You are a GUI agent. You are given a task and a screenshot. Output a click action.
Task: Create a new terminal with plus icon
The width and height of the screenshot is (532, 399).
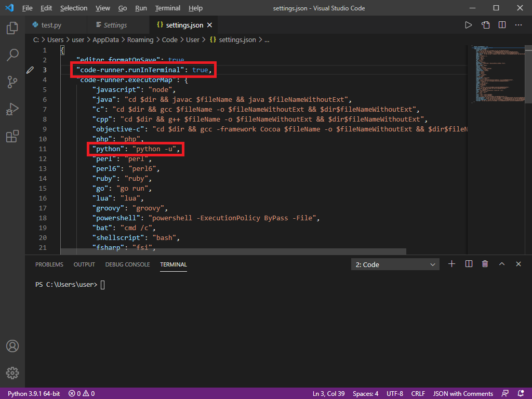pyautogui.click(x=451, y=264)
